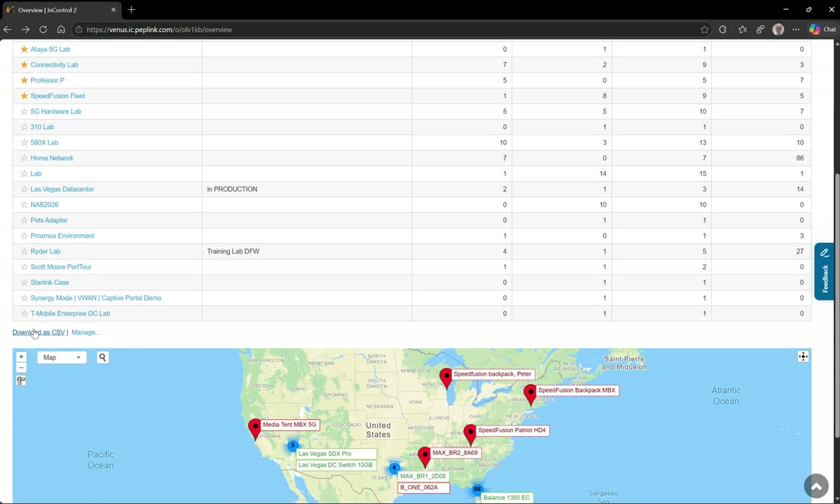Expand the cluster marker labeled 88
Viewport: 840px width, 504px height.
click(x=477, y=489)
